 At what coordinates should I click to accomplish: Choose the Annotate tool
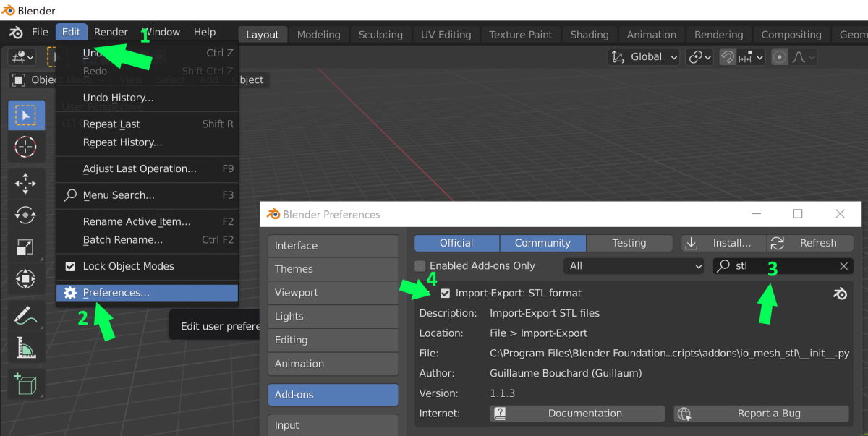click(25, 314)
